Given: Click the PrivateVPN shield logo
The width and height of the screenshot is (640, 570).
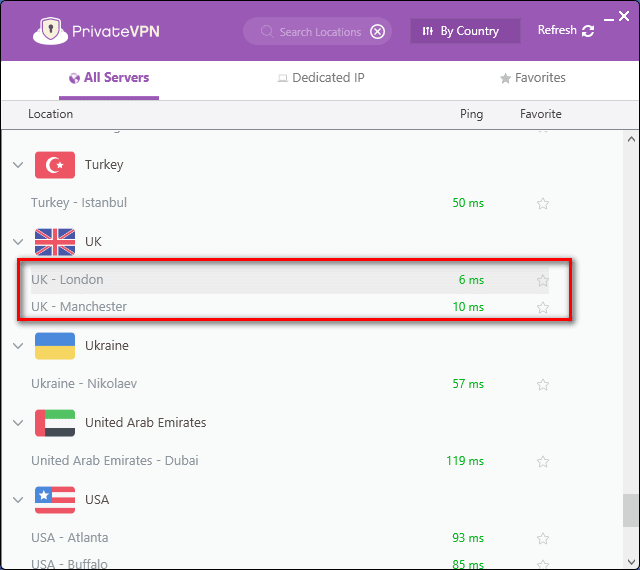Looking at the screenshot, I should [50, 31].
